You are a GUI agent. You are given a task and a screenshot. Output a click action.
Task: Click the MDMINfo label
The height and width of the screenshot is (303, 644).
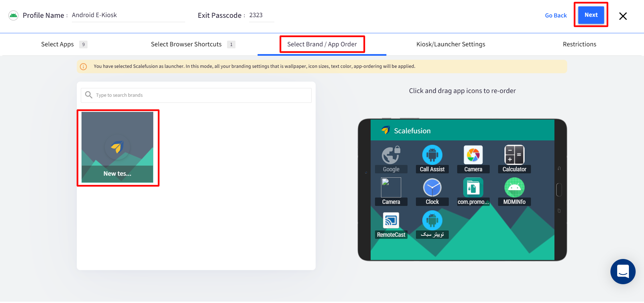click(514, 202)
